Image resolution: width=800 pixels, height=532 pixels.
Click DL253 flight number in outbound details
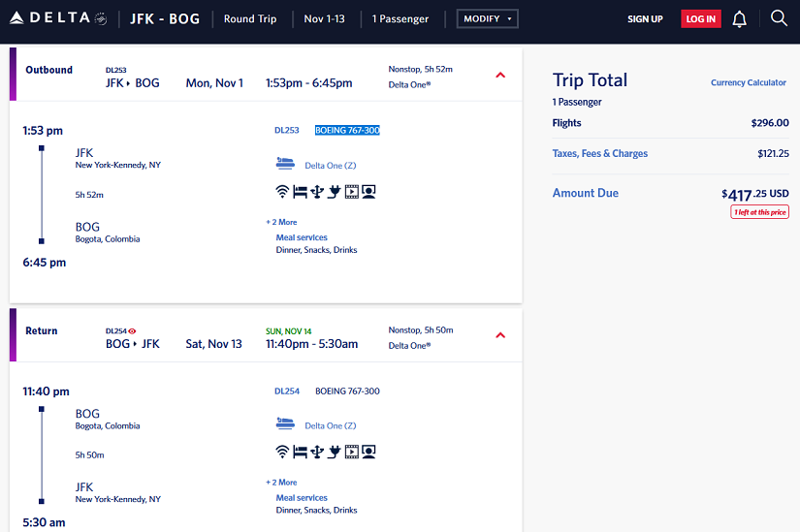pos(287,130)
